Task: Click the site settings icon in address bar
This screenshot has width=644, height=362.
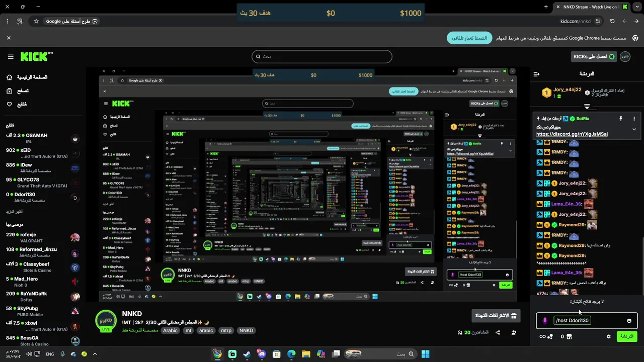Action: pos(598,21)
